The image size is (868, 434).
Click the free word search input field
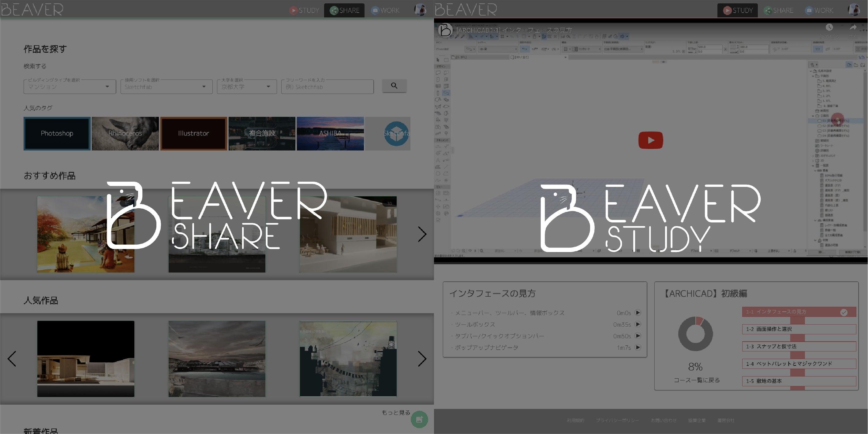[x=327, y=87]
